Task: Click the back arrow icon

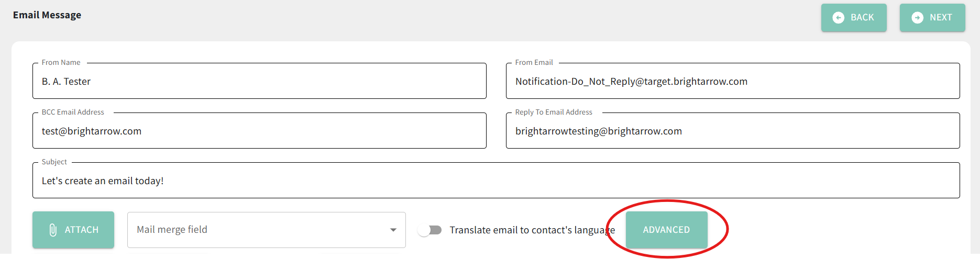Action: (x=839, y=17)
